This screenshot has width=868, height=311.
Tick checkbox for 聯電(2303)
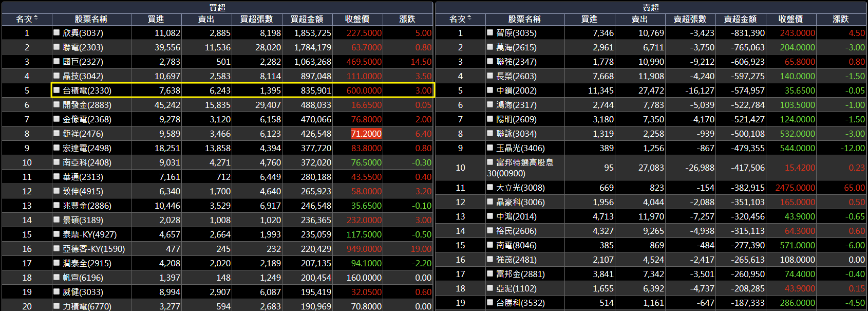click(56, 47)
